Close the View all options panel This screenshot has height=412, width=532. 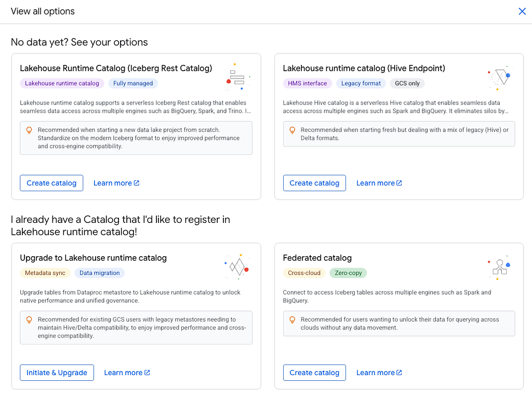(522, 11)
